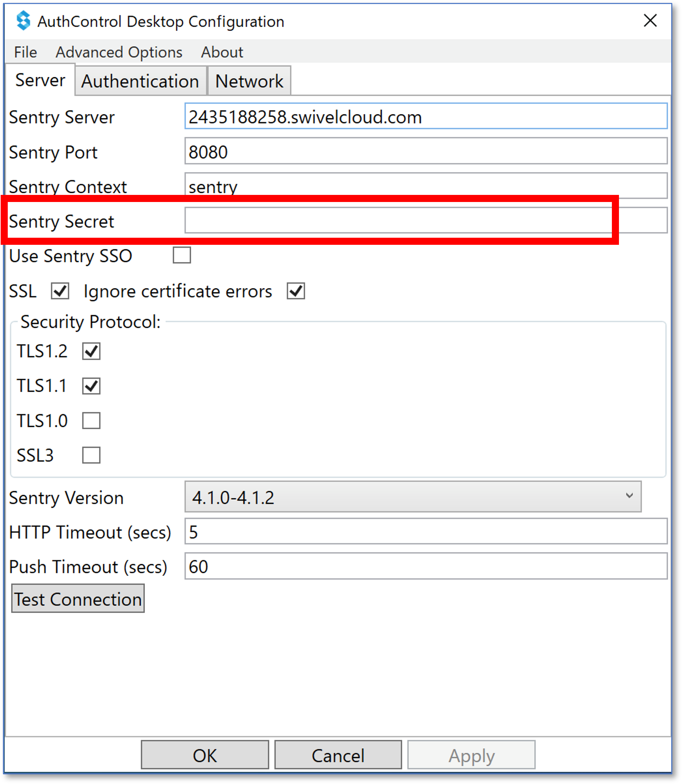Click the Sentry Port label text
Image resolution: width=682 pixels, height=784 pixels.
coord(53,153)
